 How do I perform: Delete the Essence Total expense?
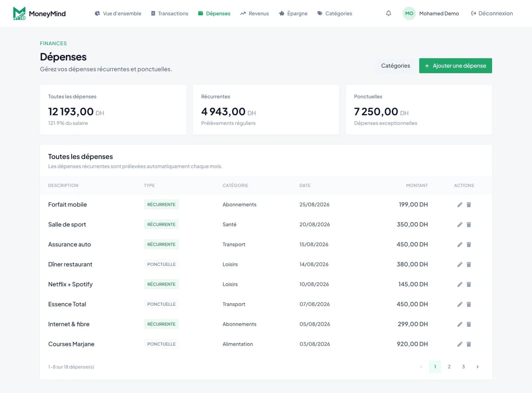coord(469,304)
